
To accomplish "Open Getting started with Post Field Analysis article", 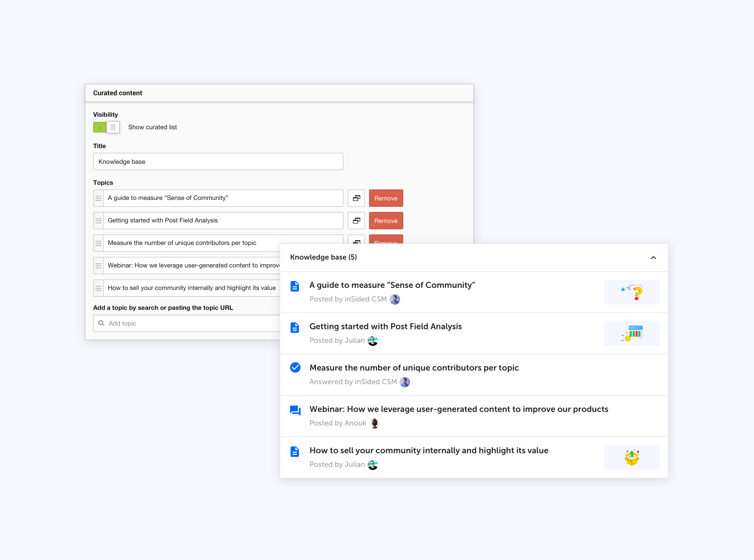I will coord(386,326).
